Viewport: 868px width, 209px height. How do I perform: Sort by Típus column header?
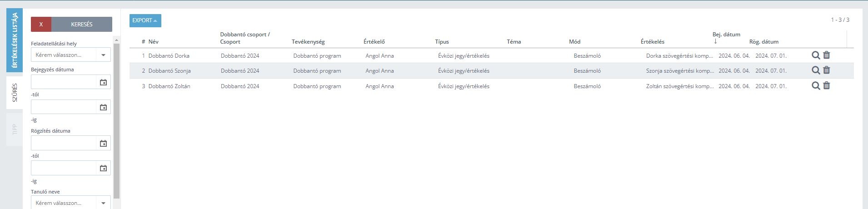(442, 42)
